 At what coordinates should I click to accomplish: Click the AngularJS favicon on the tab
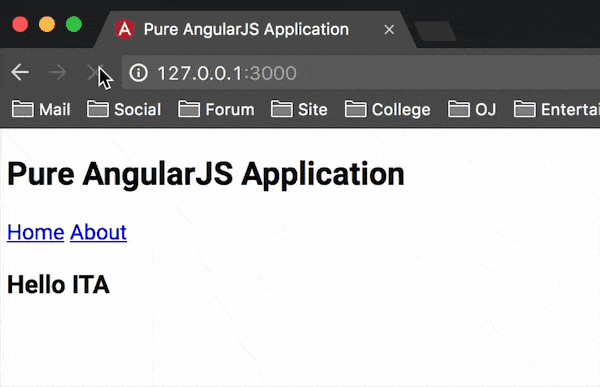(125, 29)
